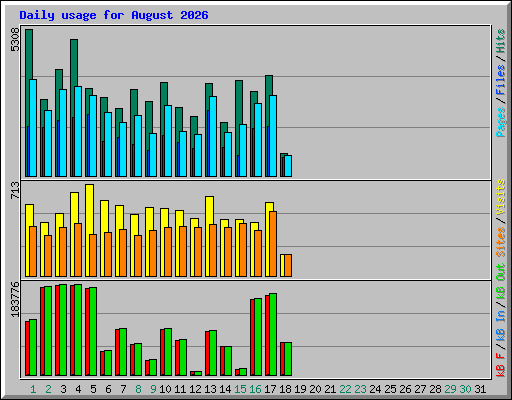512x400 pixels.
Task: Click day 24 on the x-axis
Action: click(375, 389)
